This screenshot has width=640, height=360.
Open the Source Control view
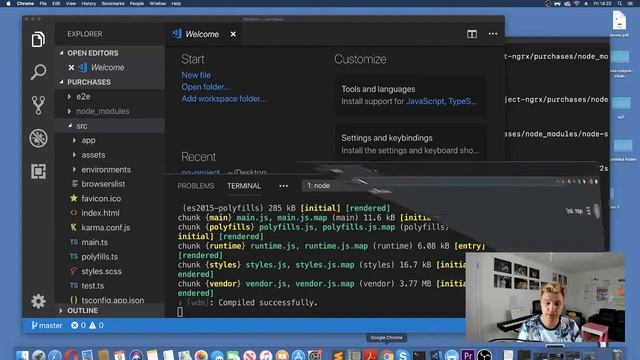(38, 105)
